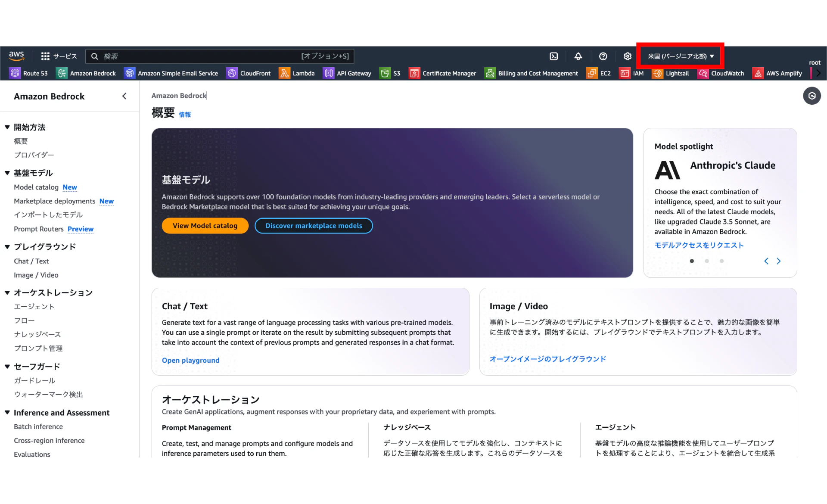Show next Model spotlight slide
The height and width of the screenshot is (504, 827).
click(x=778, y=261)
